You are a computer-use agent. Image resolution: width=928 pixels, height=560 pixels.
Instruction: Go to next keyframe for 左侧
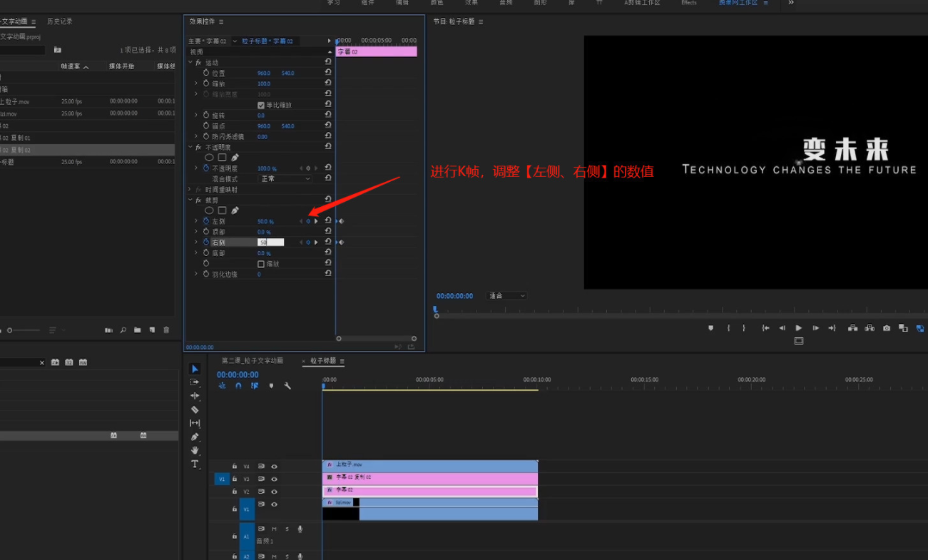coord(316,221)
